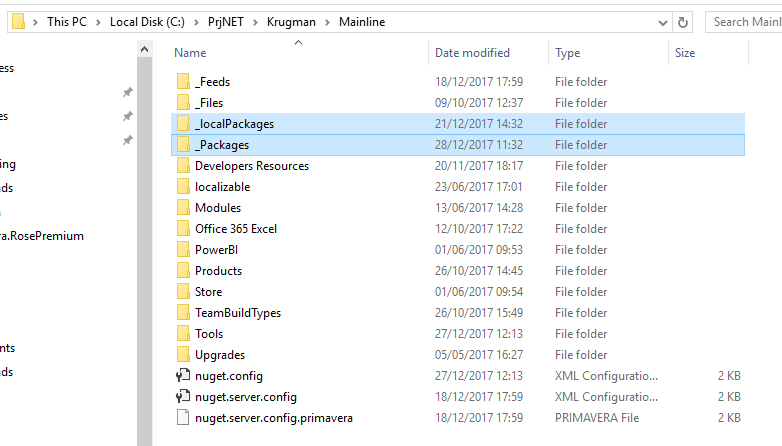Click the navigation pane scroll-up arrow

145,49
